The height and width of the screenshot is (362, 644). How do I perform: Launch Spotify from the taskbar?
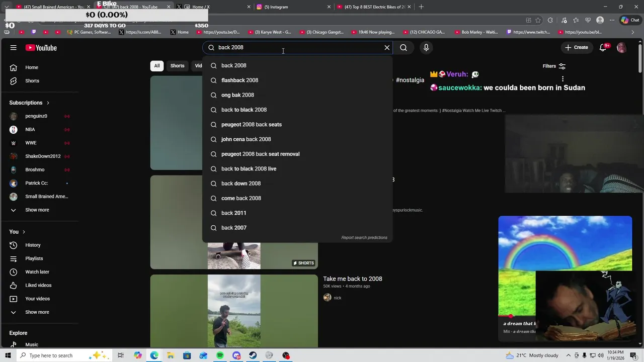[220, 355]
